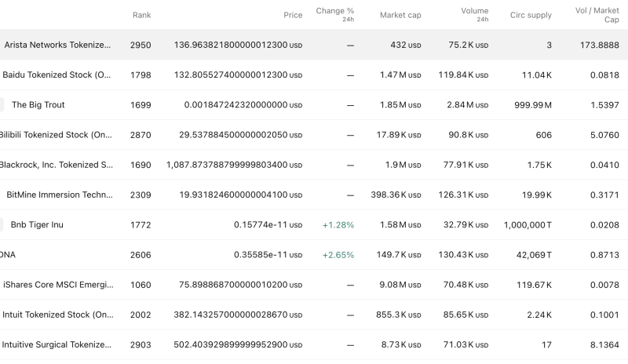Click Vol / Market Cap value 8.1364
Image resolution: width=628 pixels, height=364 pixels.
(x=604, y=344)
